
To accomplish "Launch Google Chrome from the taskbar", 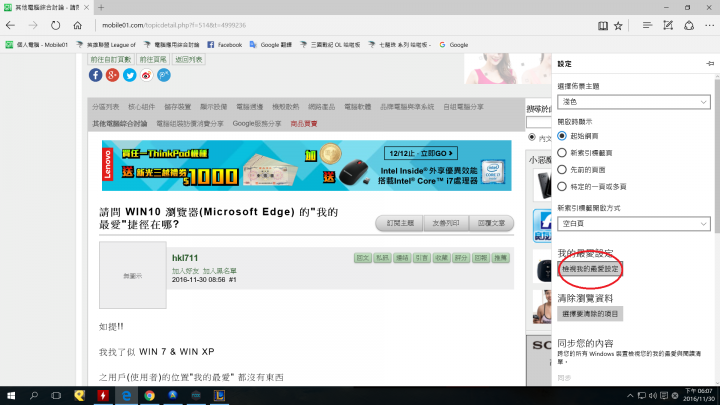I will point(149,395).
